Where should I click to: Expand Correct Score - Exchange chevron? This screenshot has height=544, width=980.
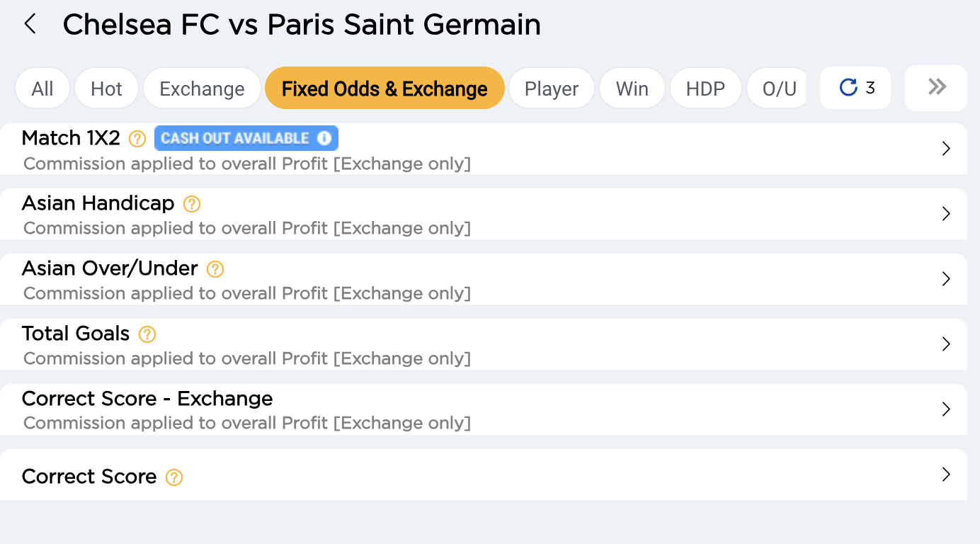coord(946,409)
